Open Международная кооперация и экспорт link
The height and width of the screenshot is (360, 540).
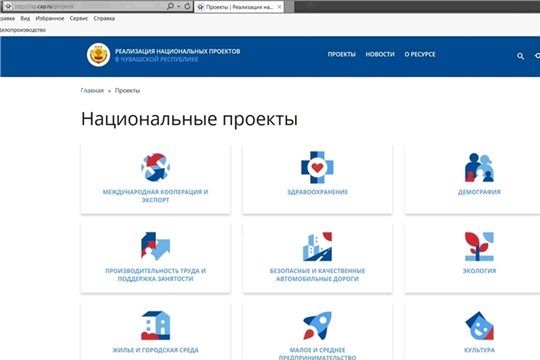pos(155,196)
